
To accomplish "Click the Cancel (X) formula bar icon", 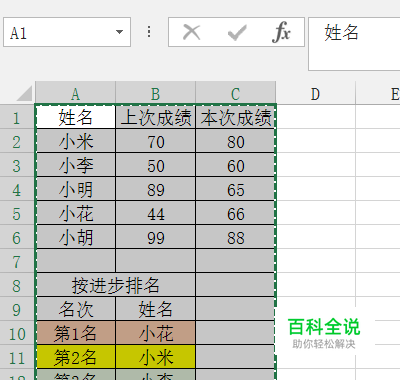I will pos(192,32).
